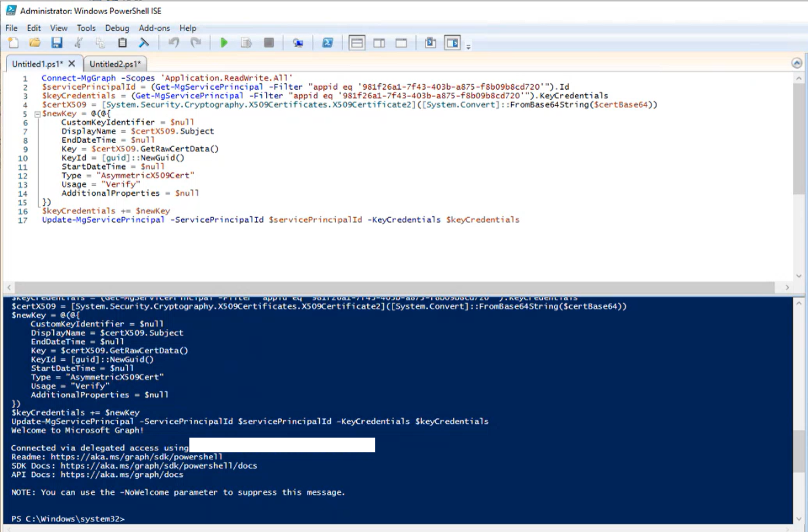The height and width of the screenshot is (532, 808).
Task: Click script pane scroll down arrow
Action: pyautogui.click(x=799, y=276)
